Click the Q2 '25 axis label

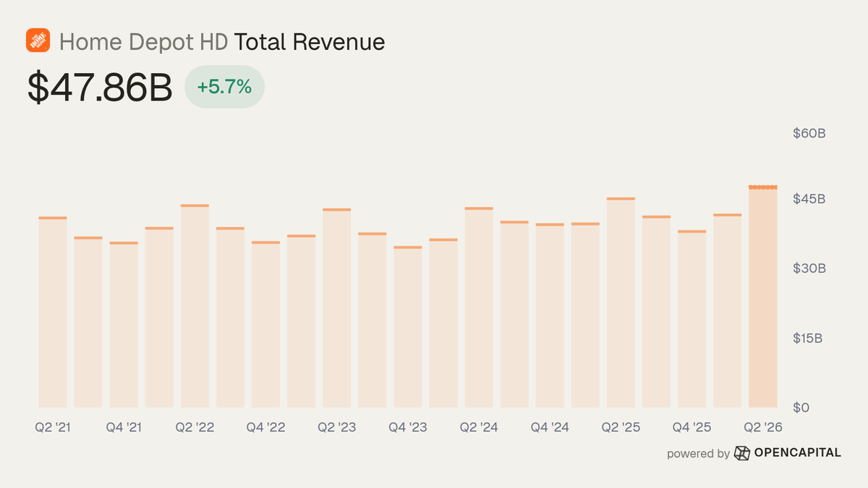[621, 428]
